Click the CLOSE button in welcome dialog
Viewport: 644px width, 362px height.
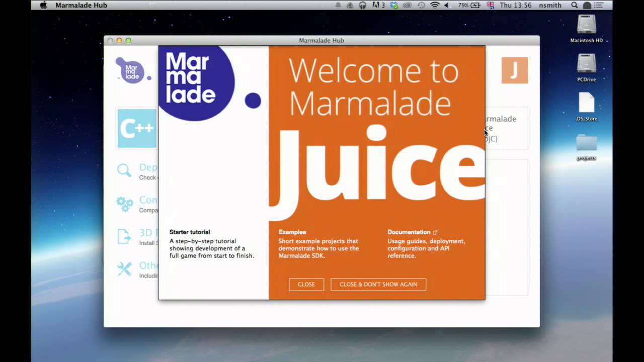[x=306, y=284]
